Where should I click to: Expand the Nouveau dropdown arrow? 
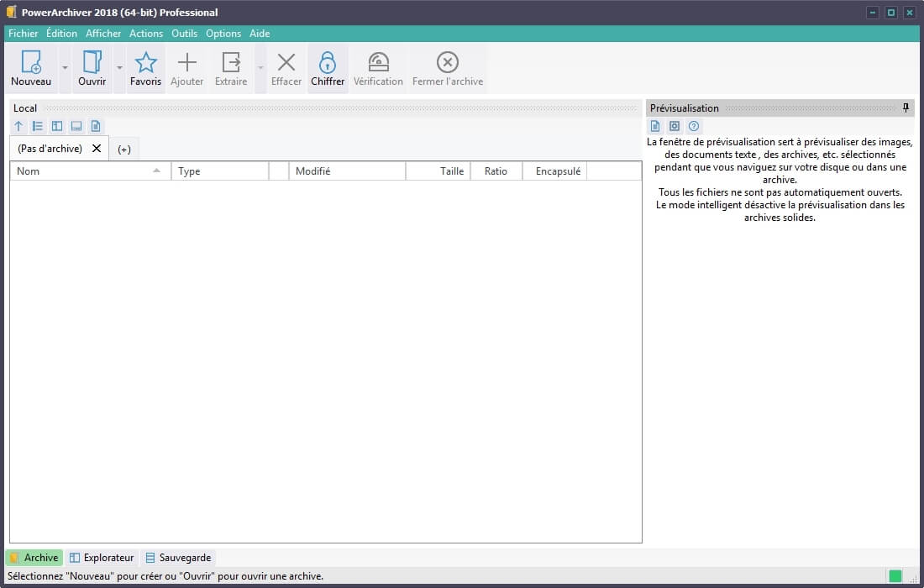(65, 68)
